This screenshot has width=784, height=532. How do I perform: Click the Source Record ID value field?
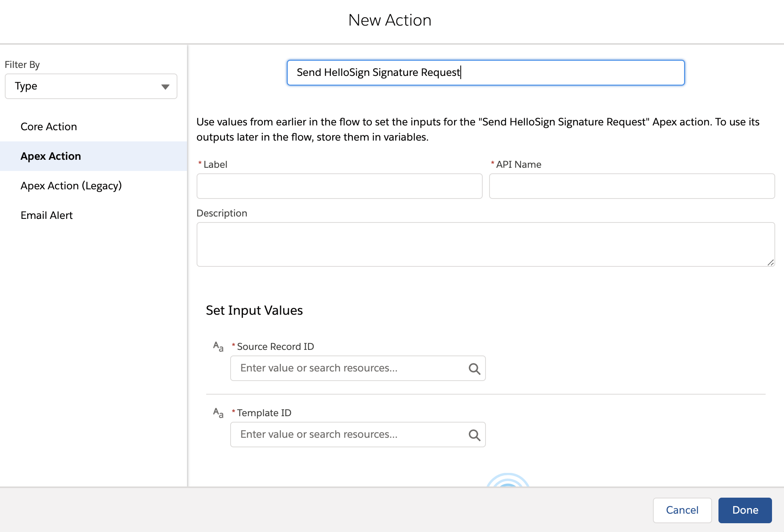348,368
